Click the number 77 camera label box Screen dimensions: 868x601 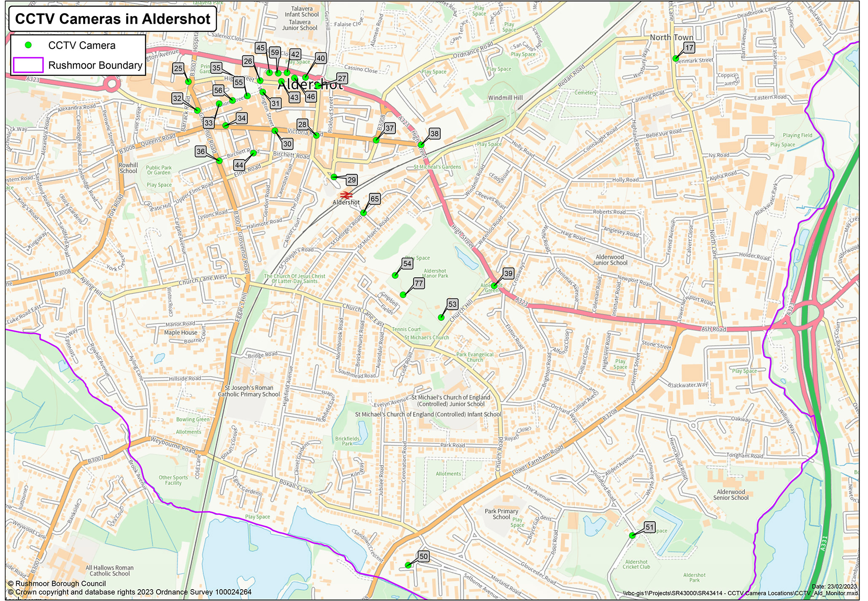pos(419,283)
